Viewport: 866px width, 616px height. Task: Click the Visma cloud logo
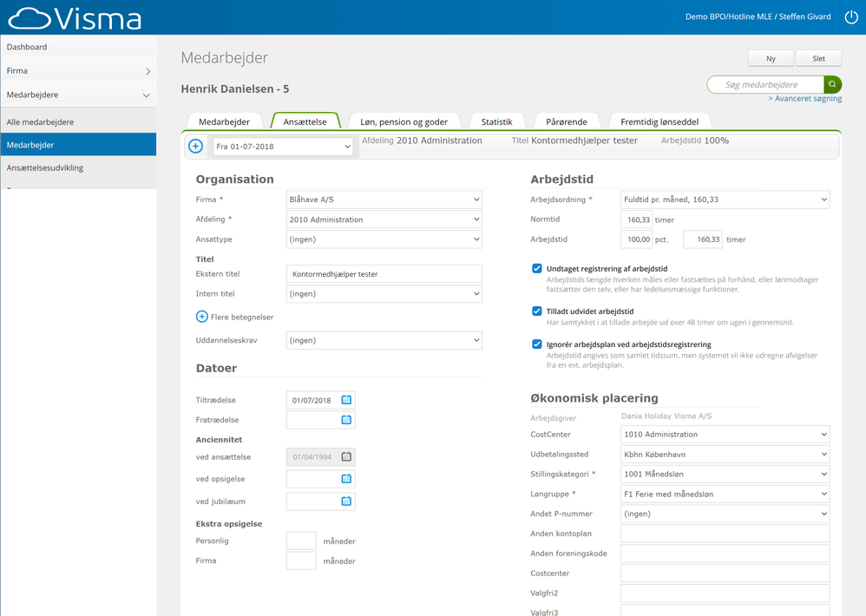75,18
